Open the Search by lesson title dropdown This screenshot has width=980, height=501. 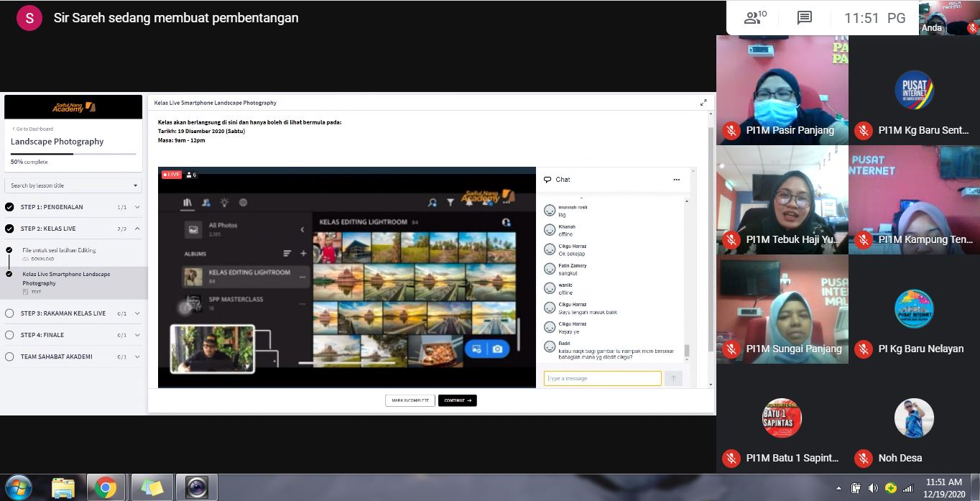[x=73, y=185]
